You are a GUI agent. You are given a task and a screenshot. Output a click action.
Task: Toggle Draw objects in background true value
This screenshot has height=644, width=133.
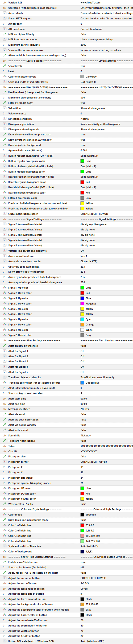[83, 145]
